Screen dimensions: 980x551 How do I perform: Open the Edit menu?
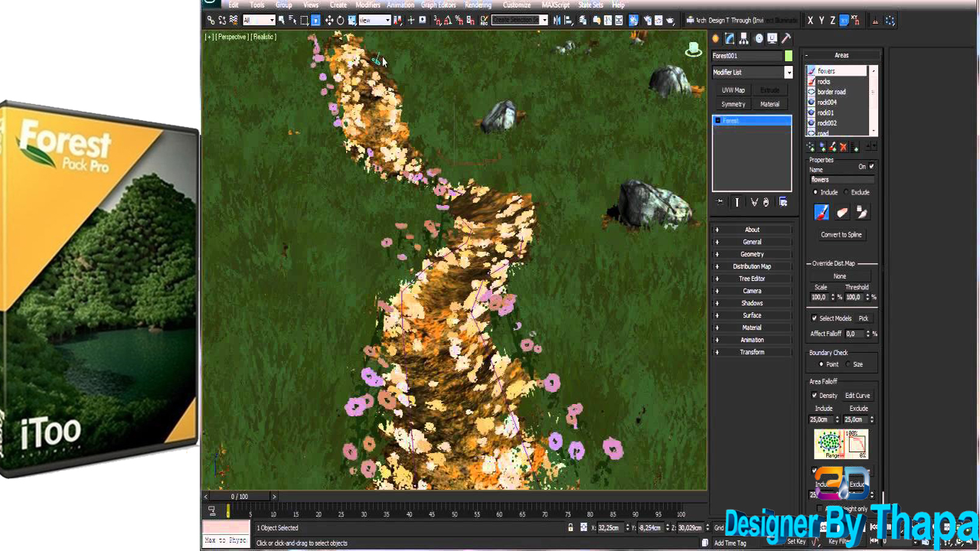(234, 5)
